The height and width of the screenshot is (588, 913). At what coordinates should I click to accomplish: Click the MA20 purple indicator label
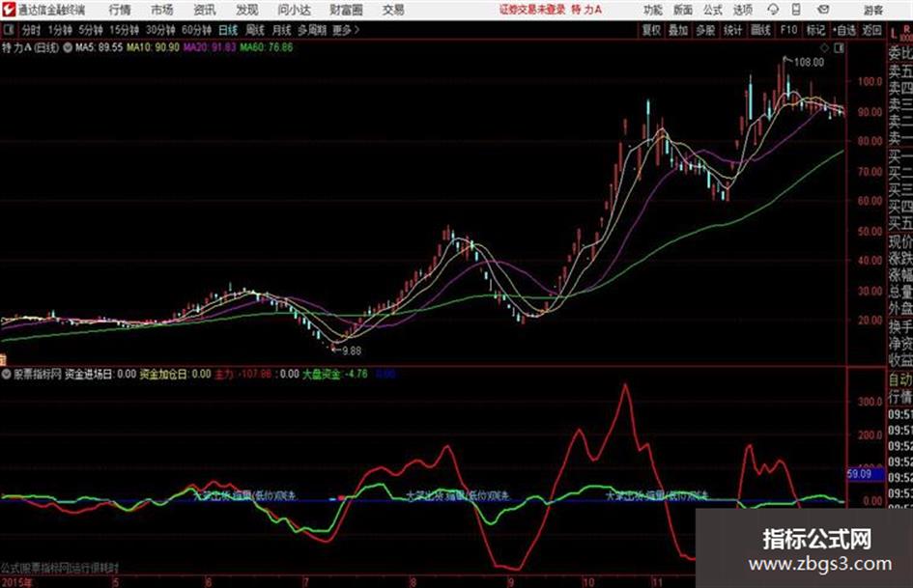(210, 47)
